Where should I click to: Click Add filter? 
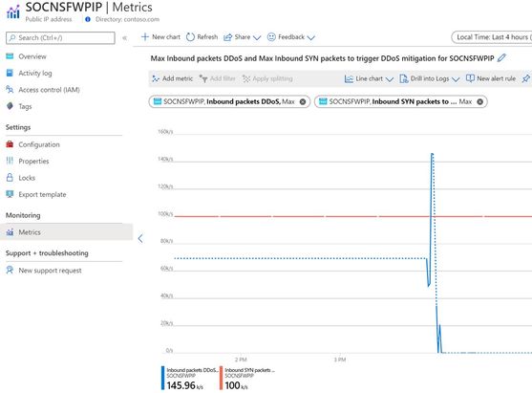218,78
